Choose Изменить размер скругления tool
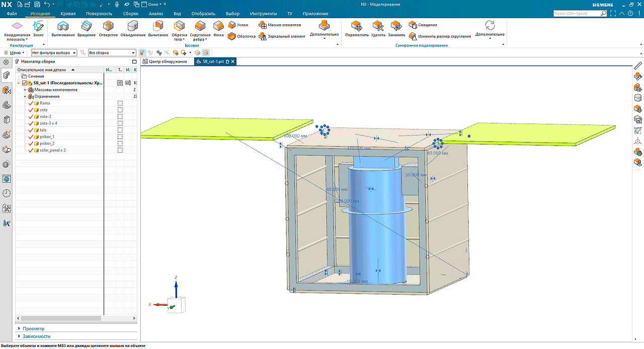 (440, 36)
